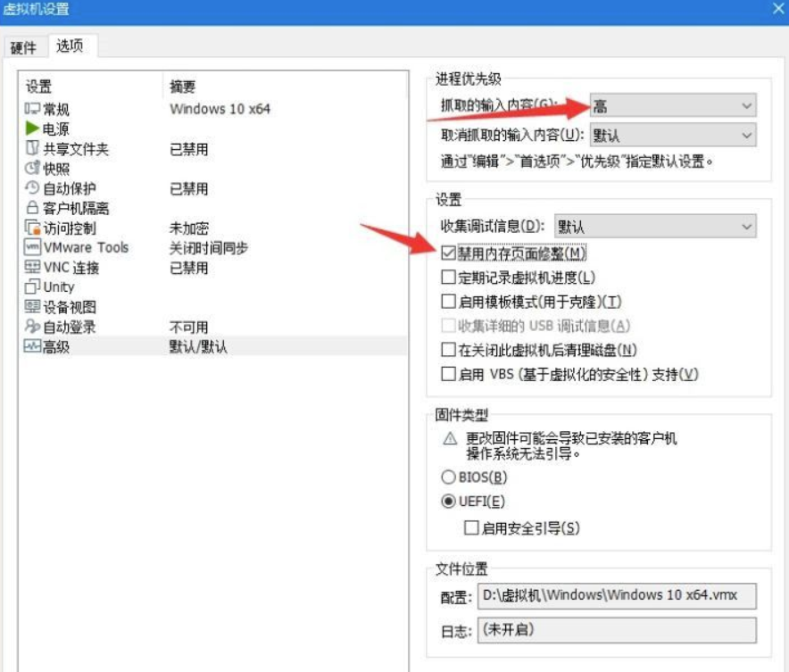The image size is (789, 672).
Task: Select the BIOS(B) radio button
Action: click(448, 477)
